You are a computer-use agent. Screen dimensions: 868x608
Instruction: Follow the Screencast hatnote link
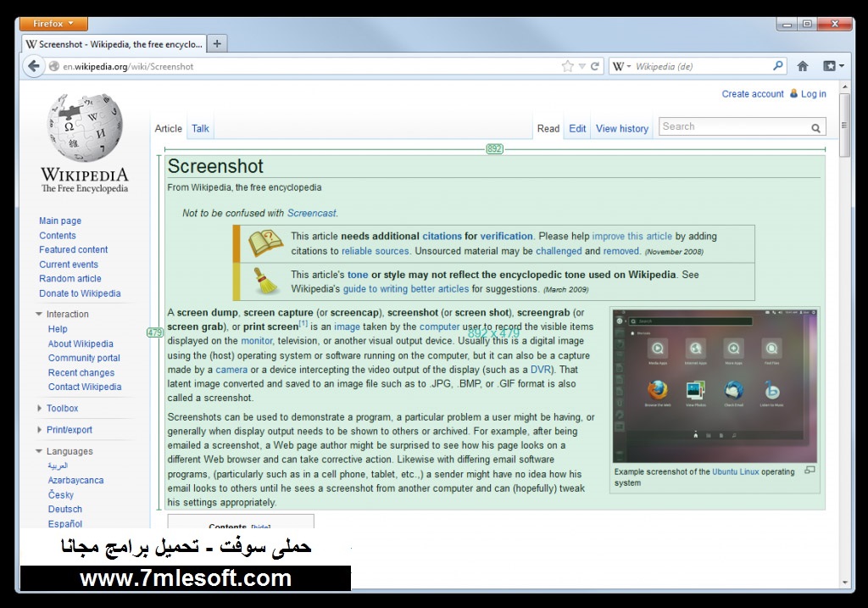click(x=312, y=213)
